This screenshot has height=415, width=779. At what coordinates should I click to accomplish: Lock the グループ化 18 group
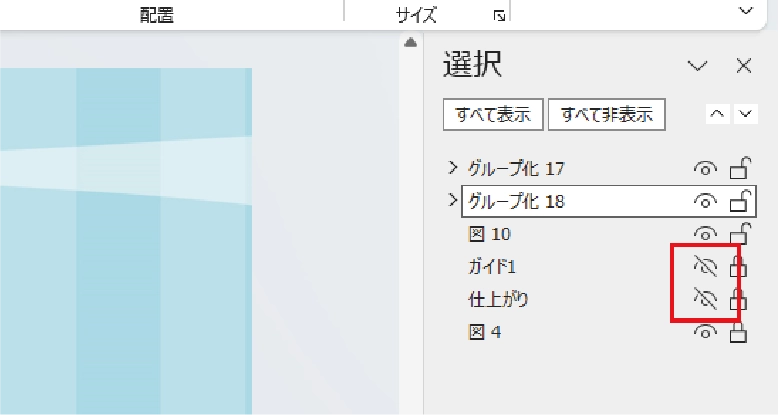(739, 201)
